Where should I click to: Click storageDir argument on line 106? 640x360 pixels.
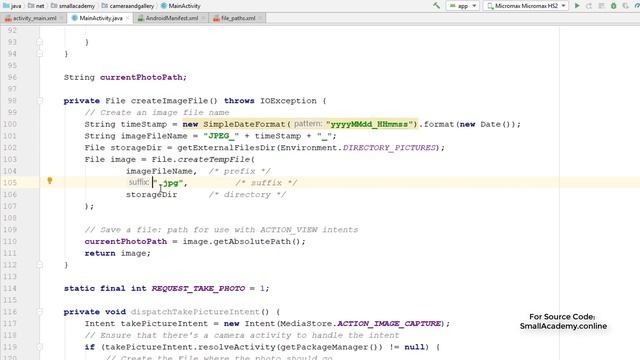[151, 194]
